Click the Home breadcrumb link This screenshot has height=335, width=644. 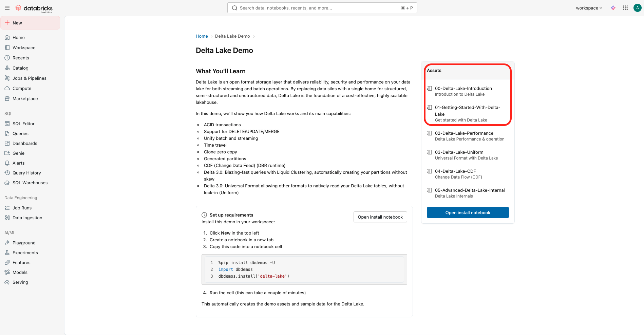[202, 36]
